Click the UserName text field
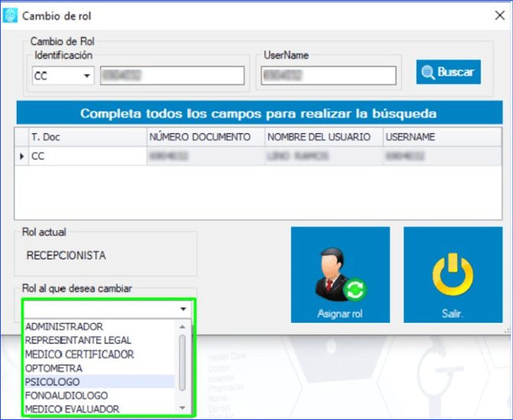 pos(328,76)
